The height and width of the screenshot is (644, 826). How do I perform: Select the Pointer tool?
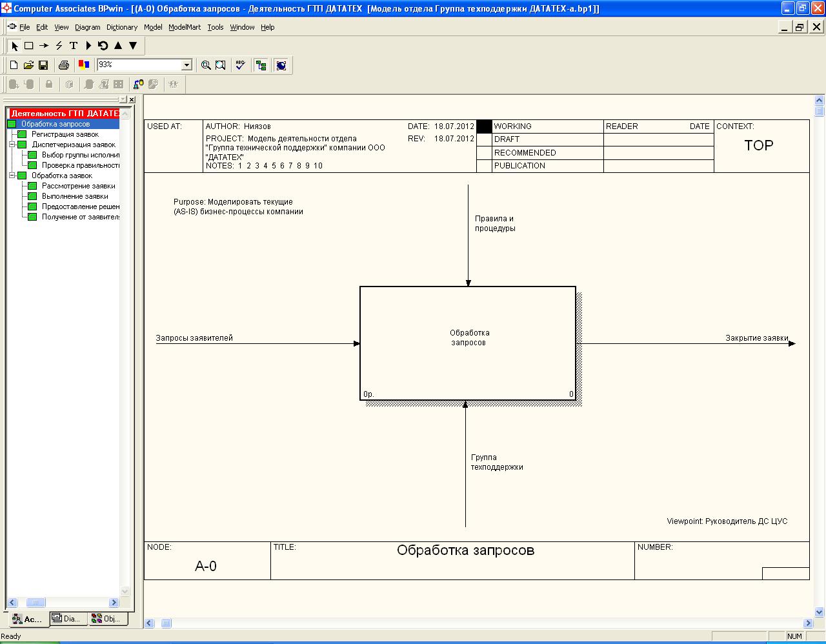(15, 46)
